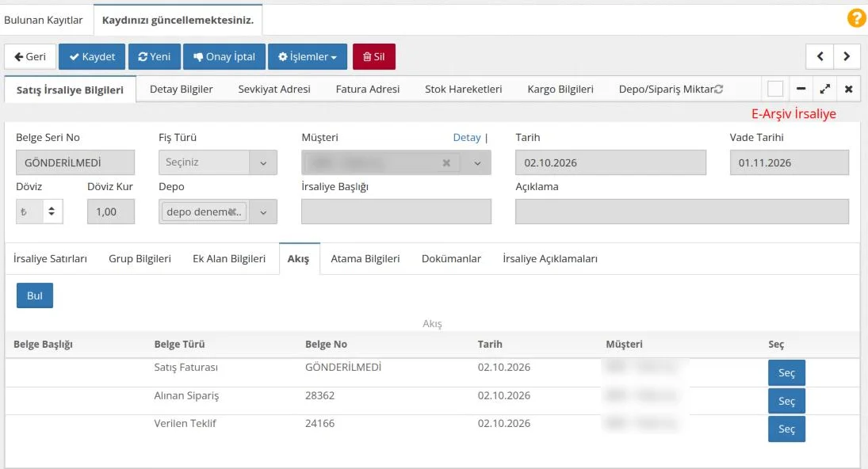Clear the depo selection x icon

[x=234, y=212]
